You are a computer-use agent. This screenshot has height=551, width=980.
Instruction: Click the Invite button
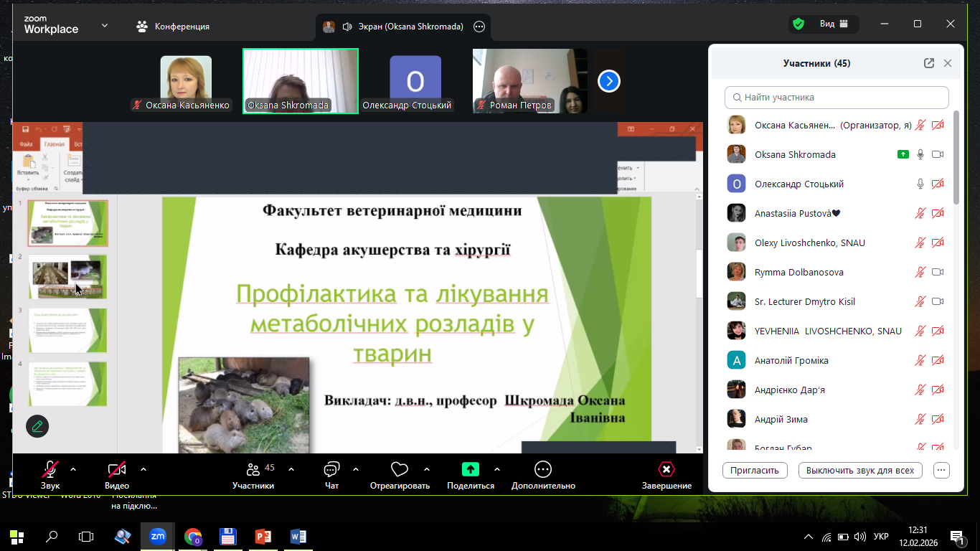(x=755, y=471)
